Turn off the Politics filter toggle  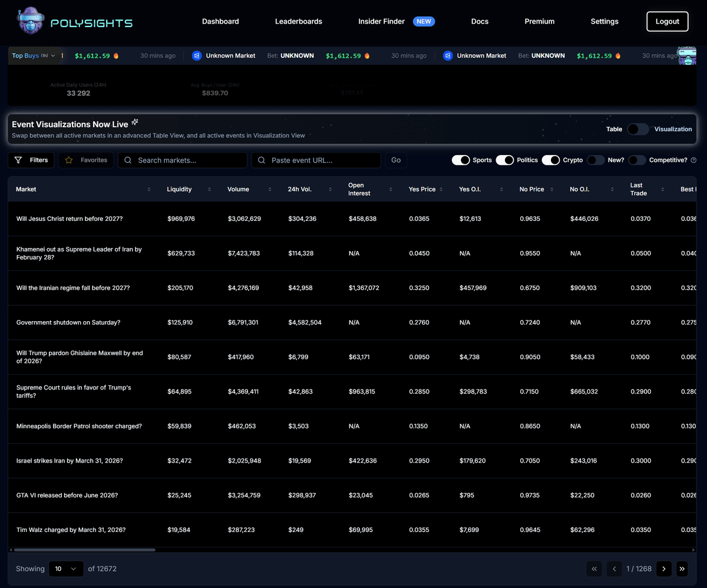coord(505,160)
